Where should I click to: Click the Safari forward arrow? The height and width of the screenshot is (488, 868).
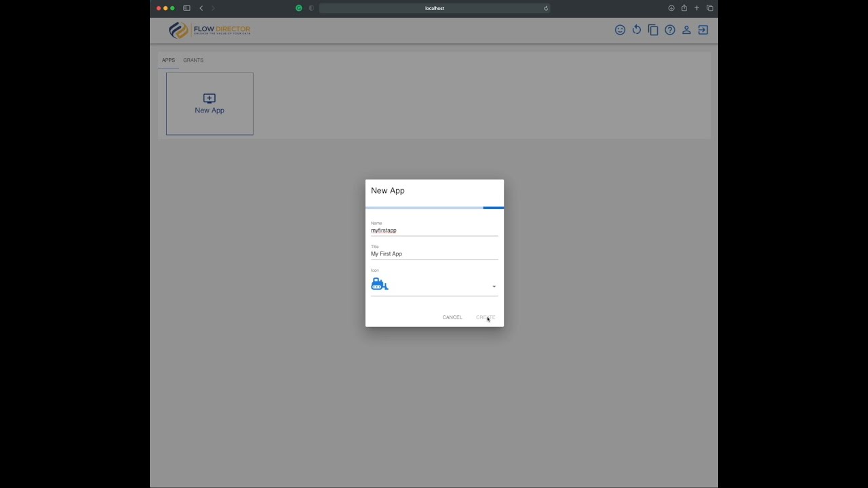[213, 8]
